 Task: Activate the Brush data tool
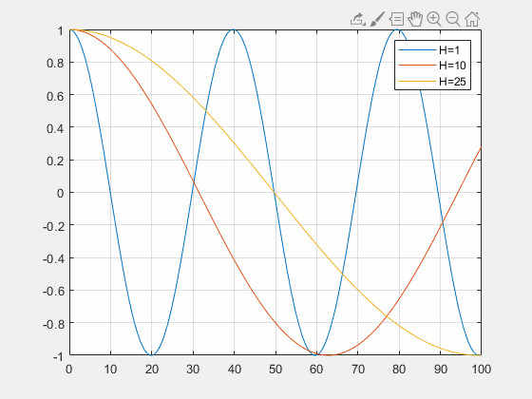[x=377, y=19]
